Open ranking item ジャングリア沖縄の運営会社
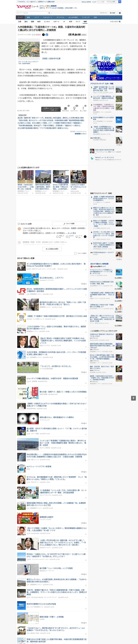138x644 pixels. 104,97
